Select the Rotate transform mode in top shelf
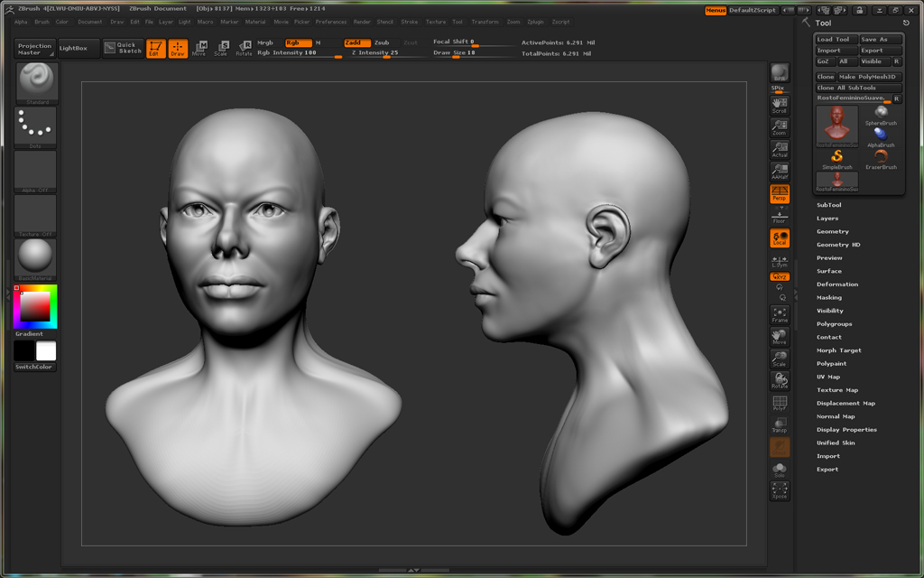Viewport: 924px width, 578px height. [244, 49]
